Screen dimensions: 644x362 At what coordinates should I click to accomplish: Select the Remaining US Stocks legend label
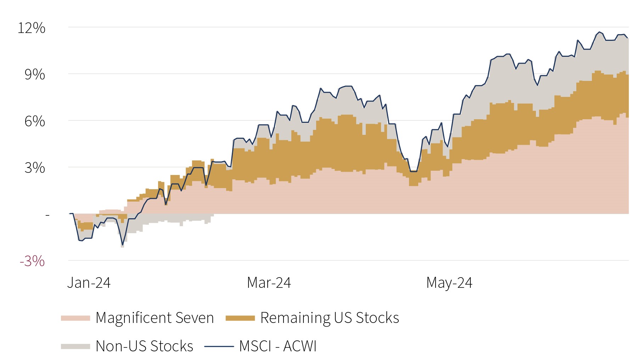pyautogui.click(x=330, y=318)
